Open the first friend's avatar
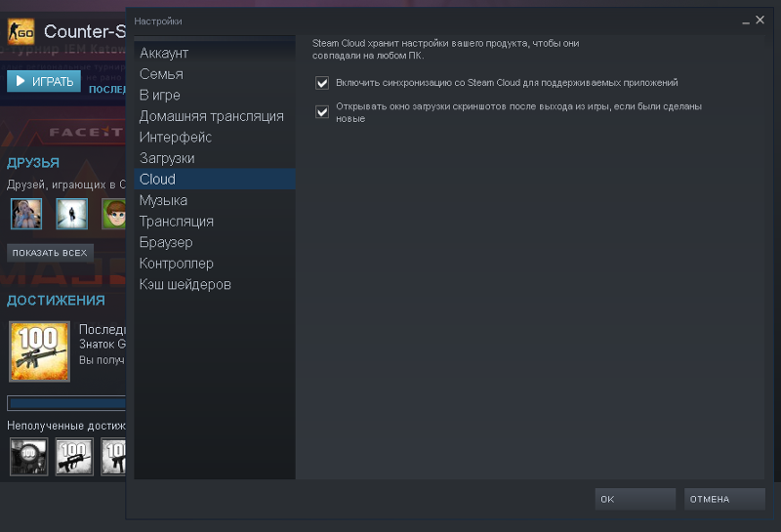 pyautogui.click(x=25, y=213)
